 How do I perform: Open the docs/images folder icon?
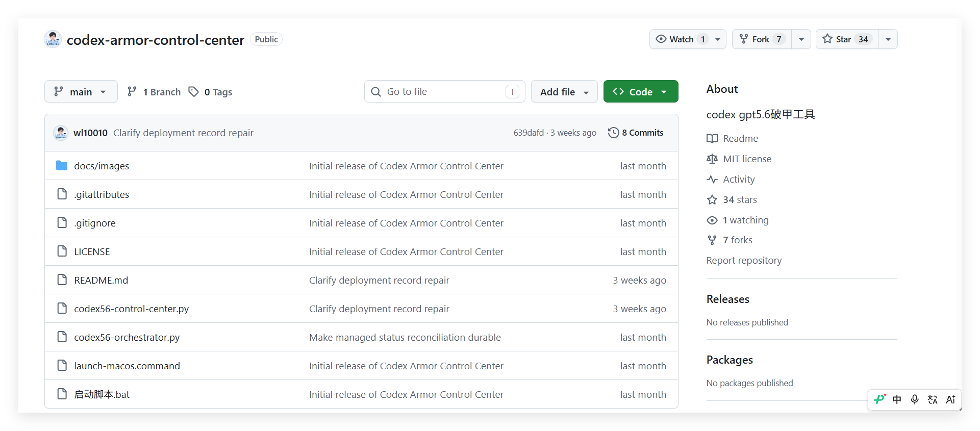(x=62, y=165)
